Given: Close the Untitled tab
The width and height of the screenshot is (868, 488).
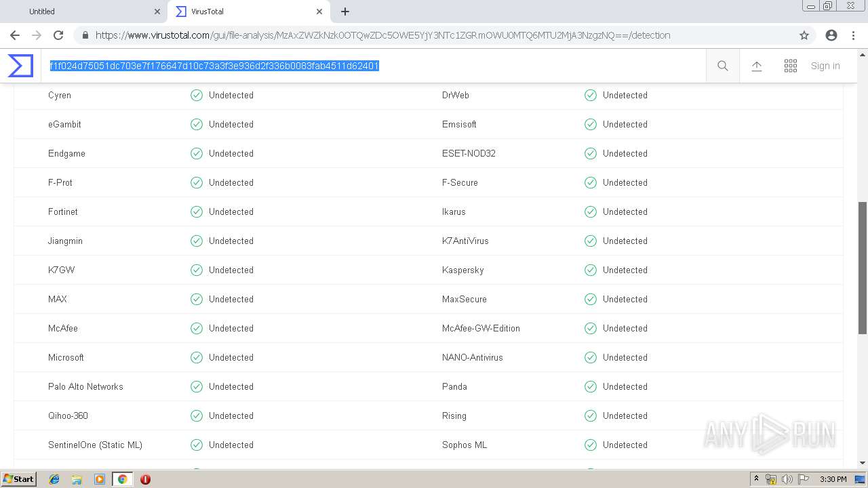Looking at the screenshot, I should pos(157,12).
